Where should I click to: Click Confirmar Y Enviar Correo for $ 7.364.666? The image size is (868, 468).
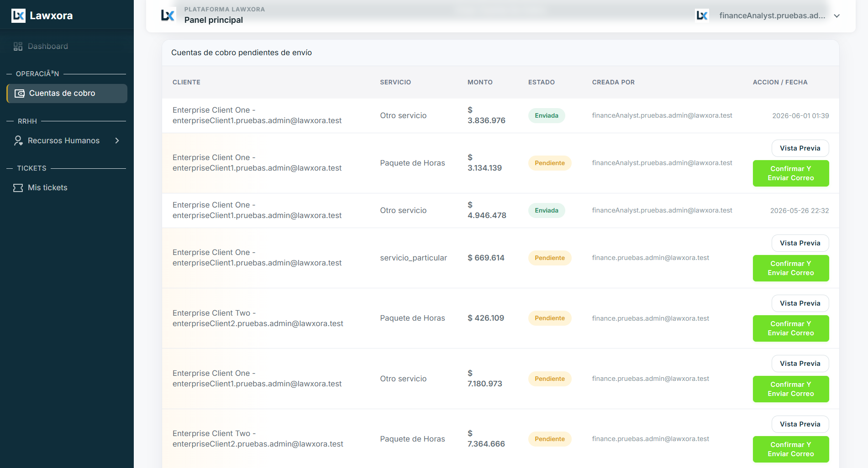point(791,449)
